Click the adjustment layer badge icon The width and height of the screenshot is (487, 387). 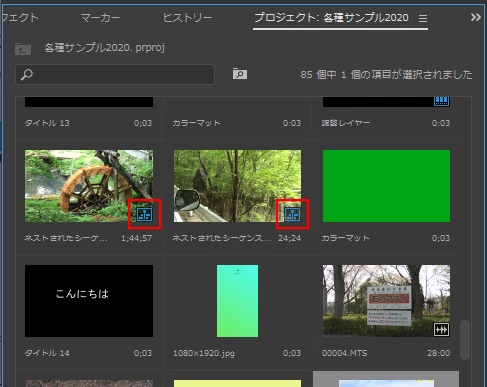point(441,101)
